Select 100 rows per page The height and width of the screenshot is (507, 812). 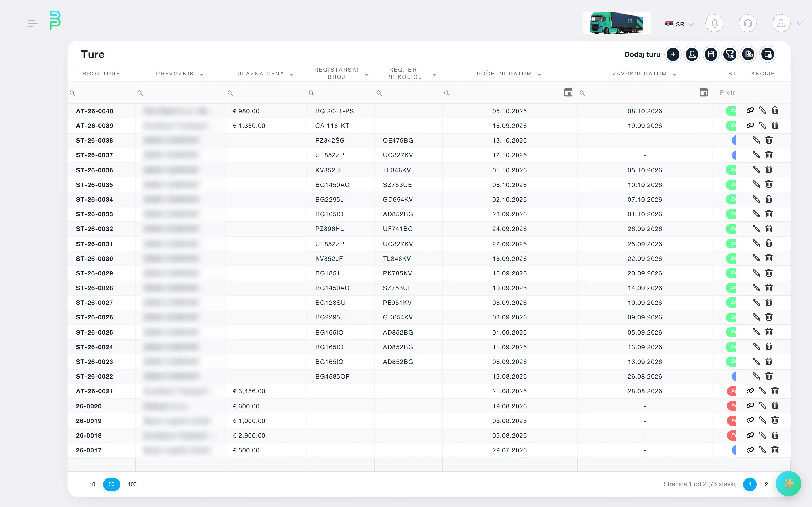tap(132, 484)
